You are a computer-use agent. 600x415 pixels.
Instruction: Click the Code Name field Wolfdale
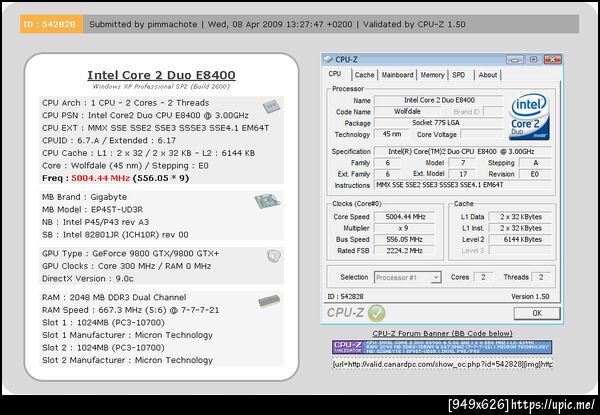click(x=407, y=112)
